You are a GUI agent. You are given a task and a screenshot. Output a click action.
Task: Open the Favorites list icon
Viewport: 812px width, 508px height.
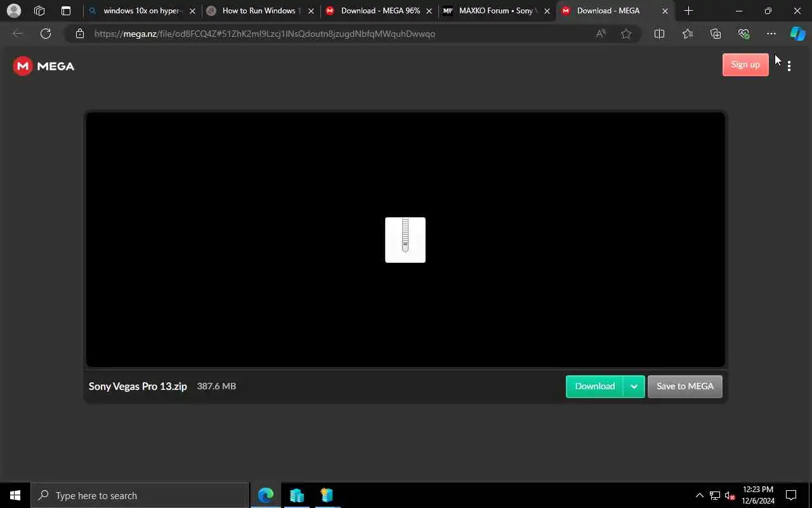click(688, 34)
